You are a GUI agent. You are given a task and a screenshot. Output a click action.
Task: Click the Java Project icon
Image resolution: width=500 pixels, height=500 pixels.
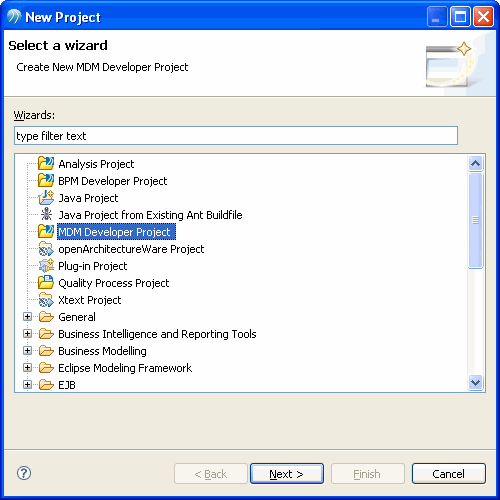[x=46, y=198]
